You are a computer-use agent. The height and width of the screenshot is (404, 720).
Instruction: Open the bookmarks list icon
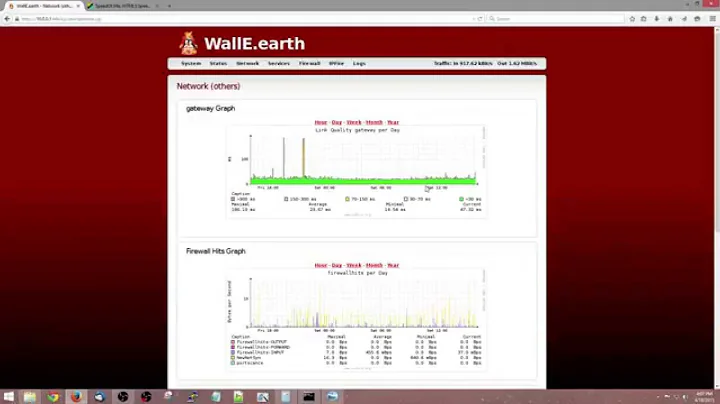tap(644, 19)
